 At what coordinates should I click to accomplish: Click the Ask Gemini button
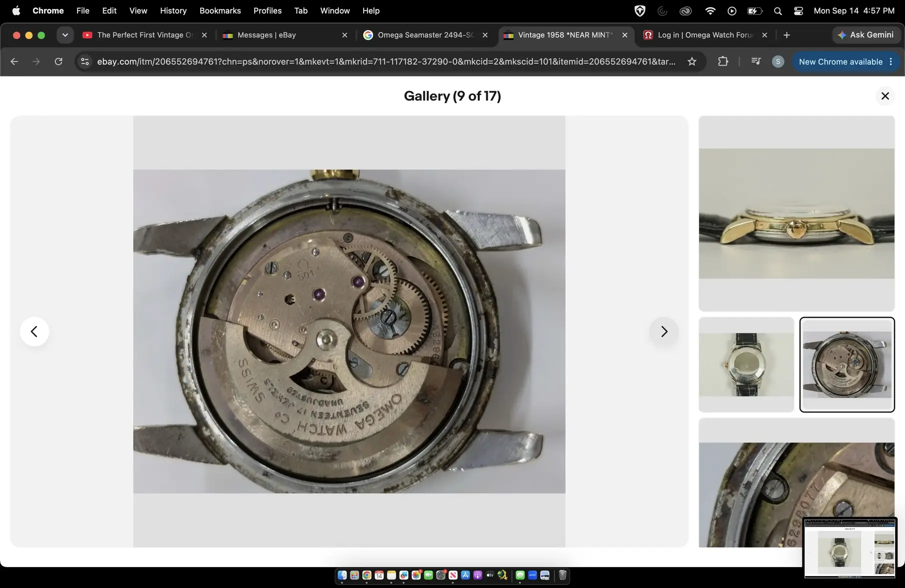(865, 35)
